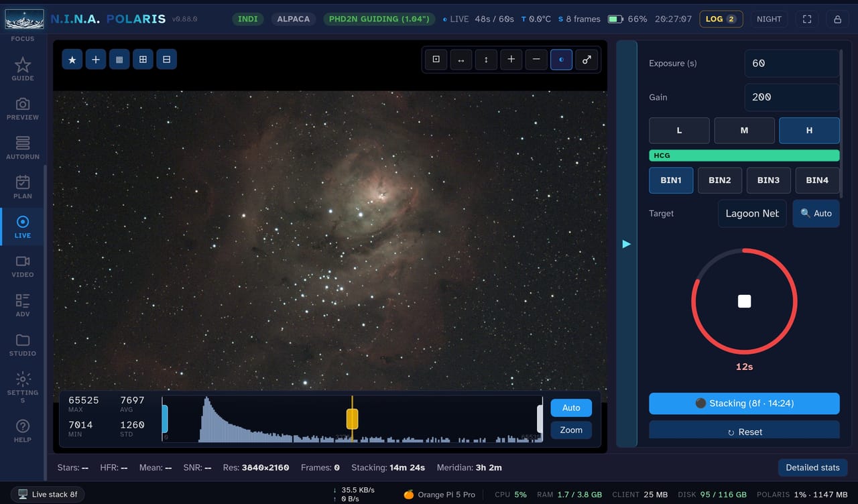The height and width of the screenshot is (504, 858).
Task: Reset the live stack
Action: click(744, 431)
